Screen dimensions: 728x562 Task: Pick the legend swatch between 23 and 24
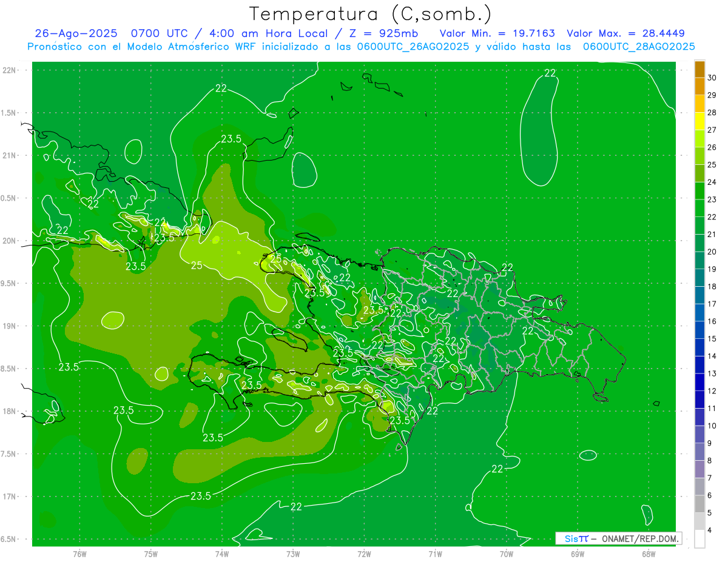(699, 191)
